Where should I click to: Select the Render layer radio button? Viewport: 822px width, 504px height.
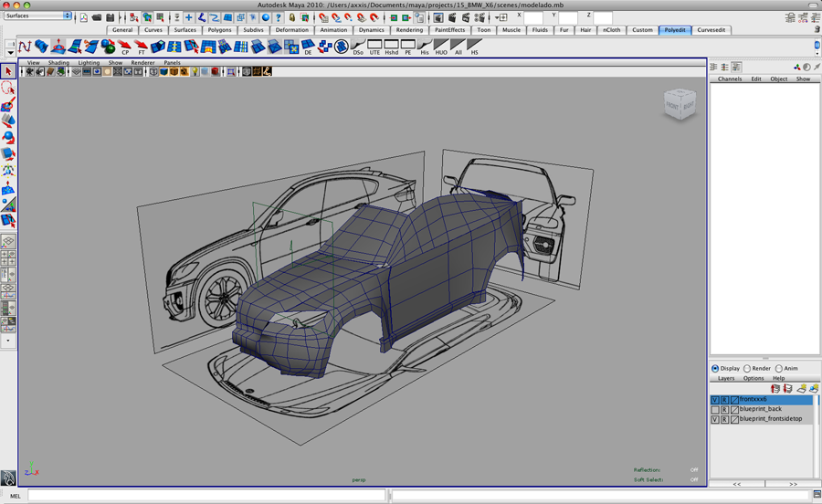[748, 369]
